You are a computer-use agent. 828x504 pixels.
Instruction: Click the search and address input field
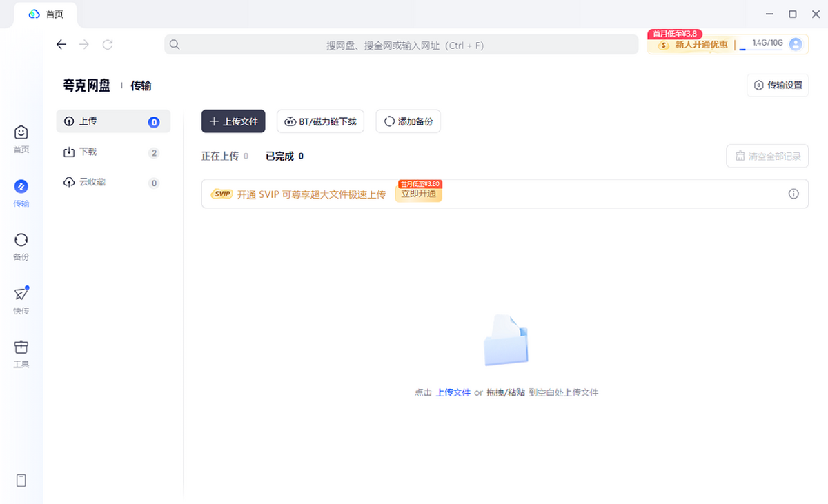[402, 45]
